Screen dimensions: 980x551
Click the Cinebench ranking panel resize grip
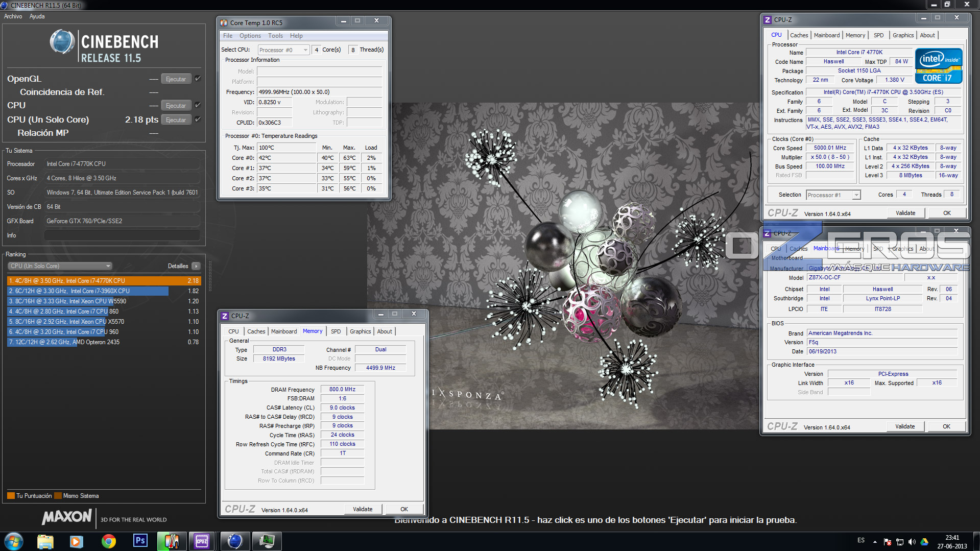210,276
